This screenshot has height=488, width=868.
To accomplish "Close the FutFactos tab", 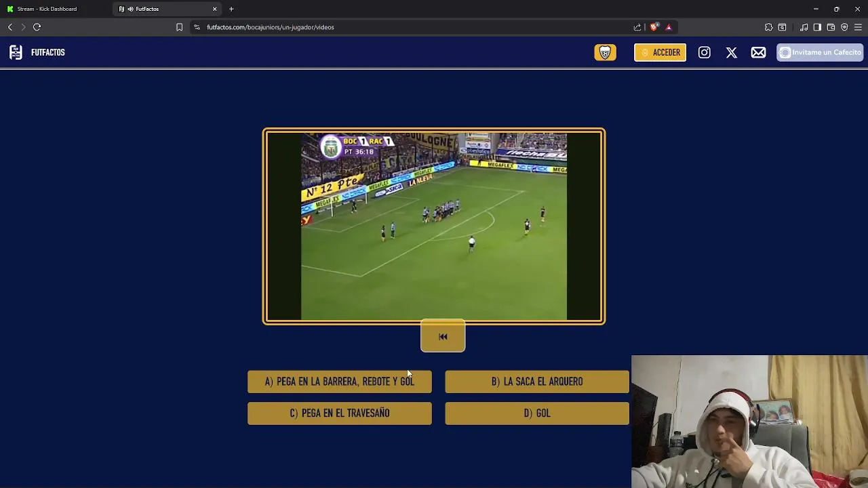I will coord(215,9).
